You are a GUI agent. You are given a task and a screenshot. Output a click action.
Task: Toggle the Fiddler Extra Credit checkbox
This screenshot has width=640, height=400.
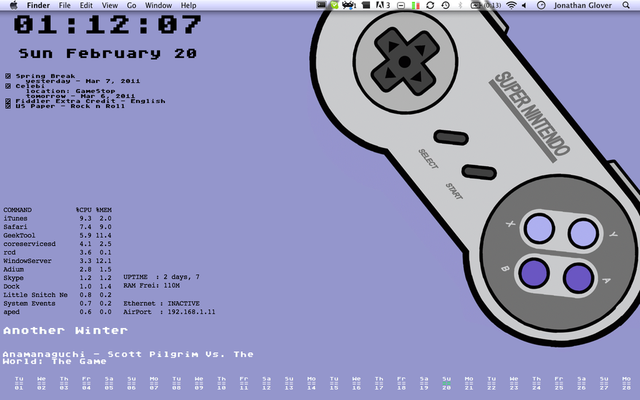pos(8,98)
